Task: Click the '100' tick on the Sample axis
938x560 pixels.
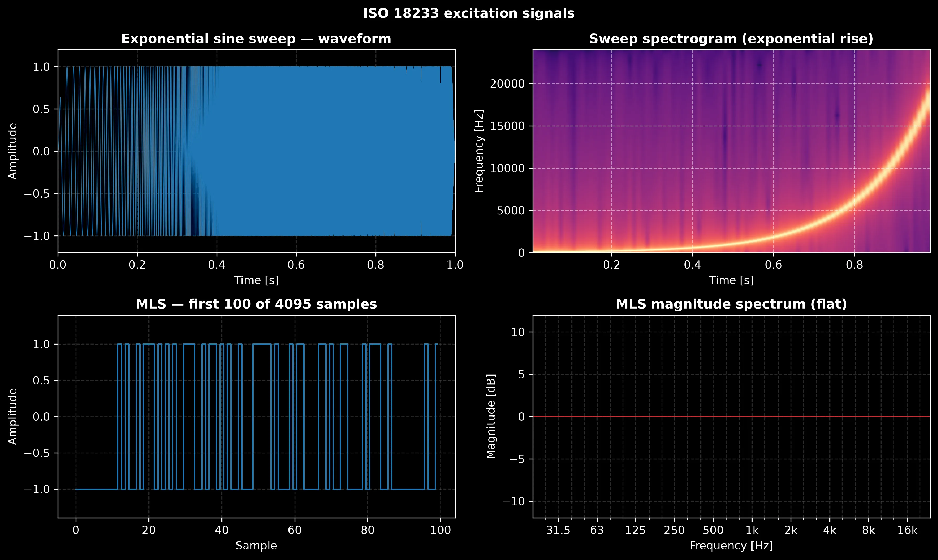Action: 441,531
